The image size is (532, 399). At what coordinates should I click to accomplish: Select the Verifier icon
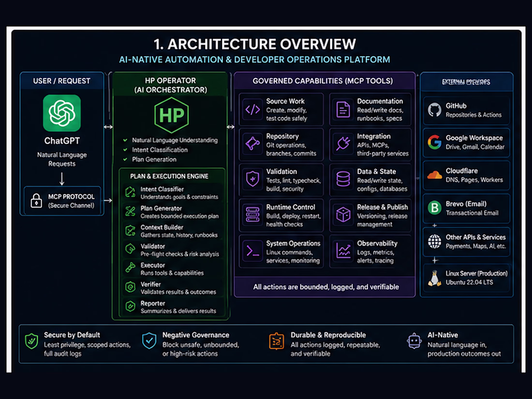(x=130, y=287)
